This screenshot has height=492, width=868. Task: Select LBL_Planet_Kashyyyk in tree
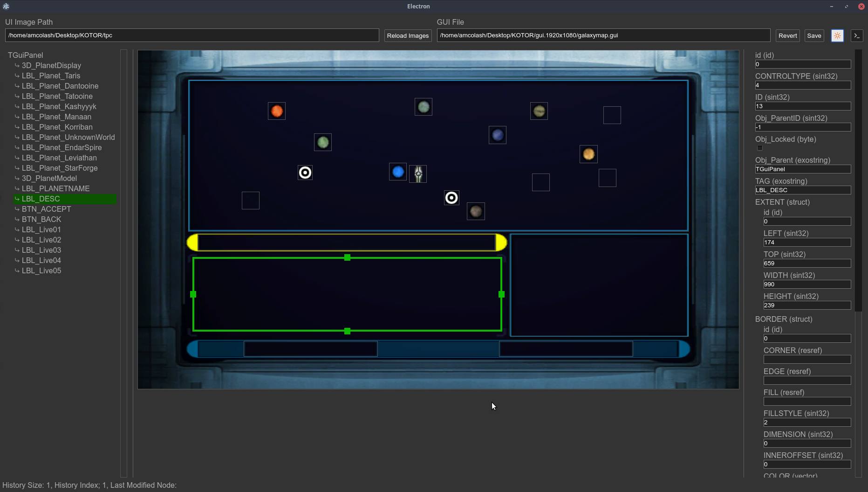coord(59,106)
